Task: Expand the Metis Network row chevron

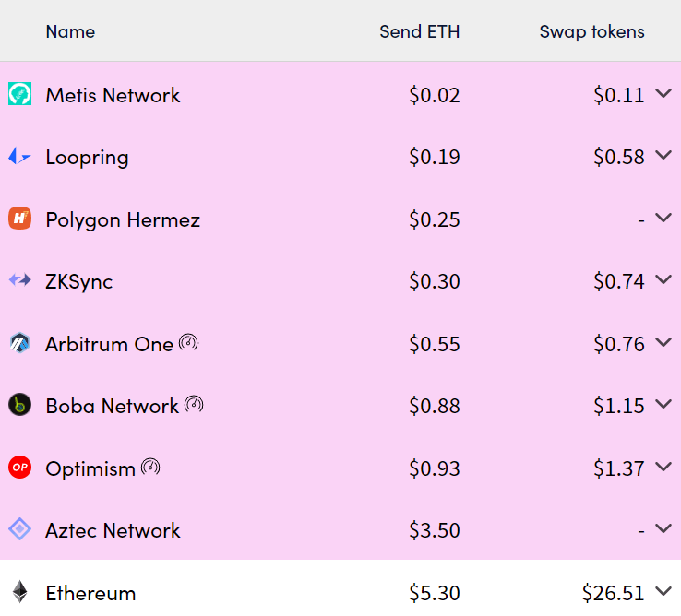Action: coord(663,93)
